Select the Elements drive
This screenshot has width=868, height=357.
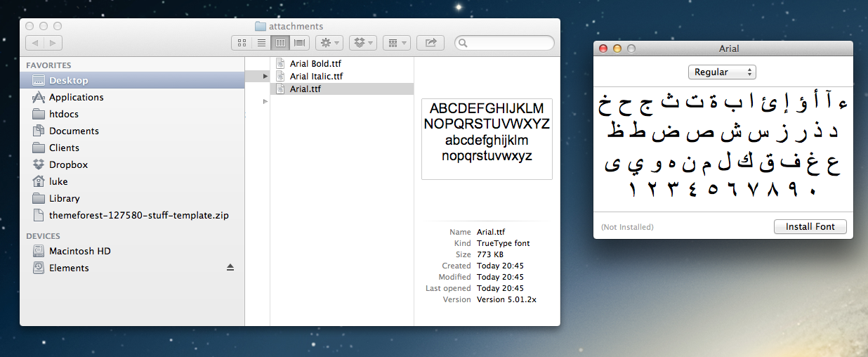pyautogui.click(x=132, y=268)
